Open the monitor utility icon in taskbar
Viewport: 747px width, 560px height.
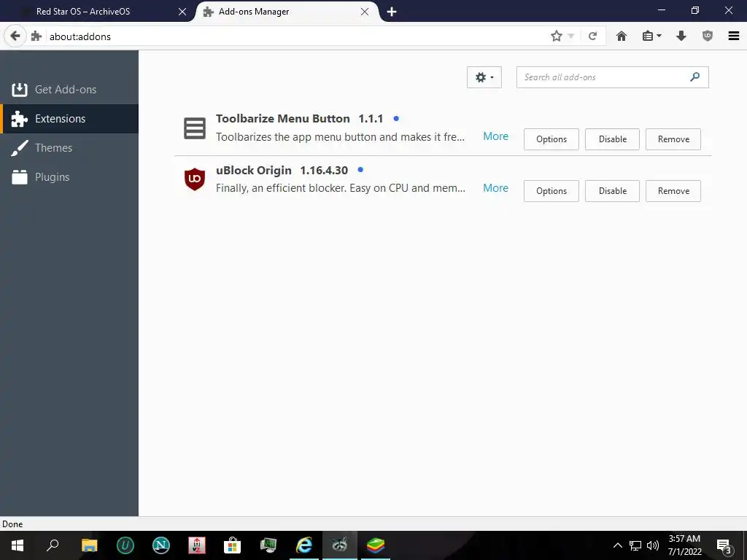tap(268, 545)
